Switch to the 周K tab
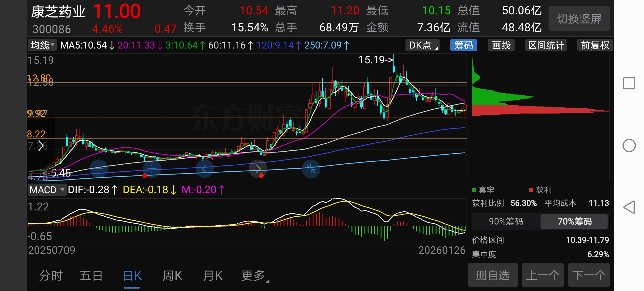Image resolution: width=644 pixels, height=291 pixels. [172, 276]
